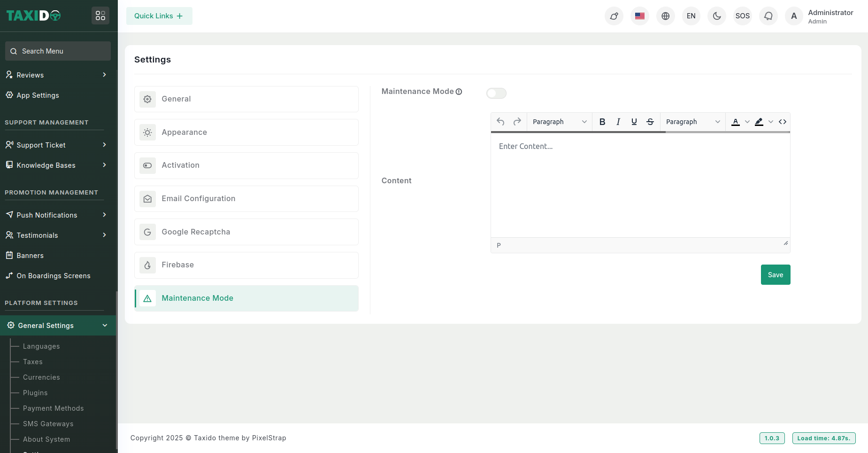Click the dark mode moon icon

tap(716, 16)
